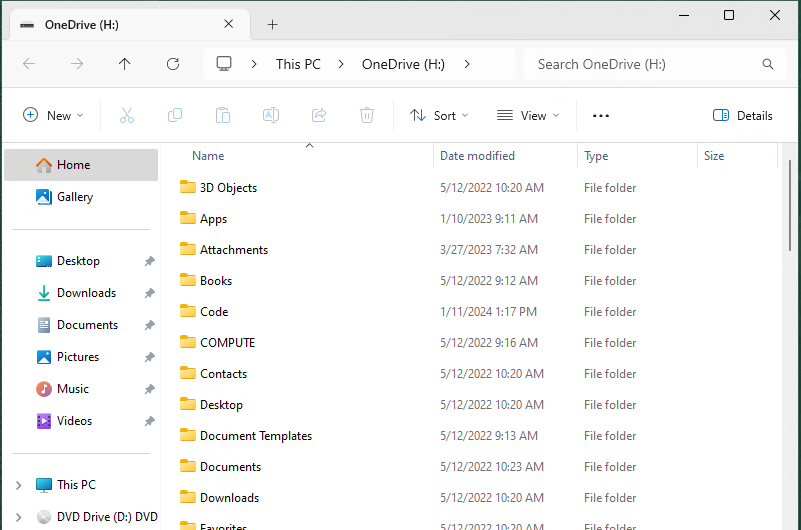The width and height of the screenshot is (801, 530).
Task: Open the Sort options dropdown
Action: tap(439, 115)
